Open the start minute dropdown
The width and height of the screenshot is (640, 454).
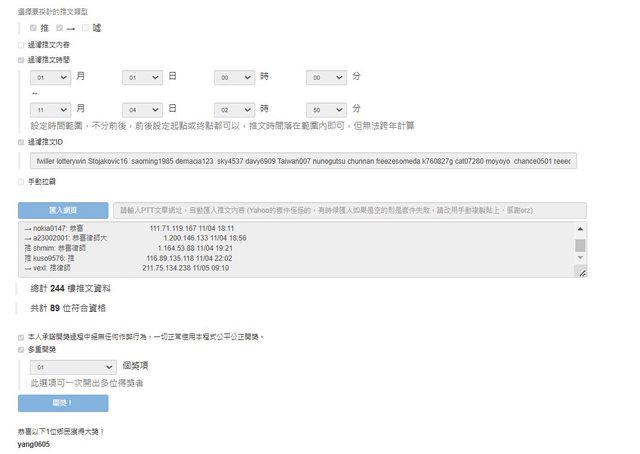coord(325,77)
